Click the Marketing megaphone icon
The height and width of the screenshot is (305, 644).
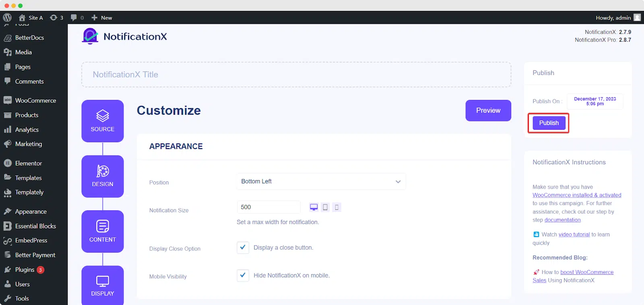click(x=7, y=144)
